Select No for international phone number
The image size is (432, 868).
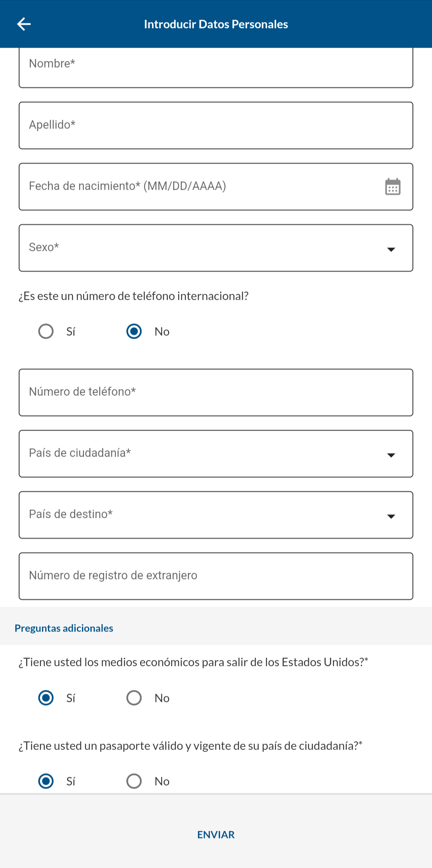(x=134, y=331)
